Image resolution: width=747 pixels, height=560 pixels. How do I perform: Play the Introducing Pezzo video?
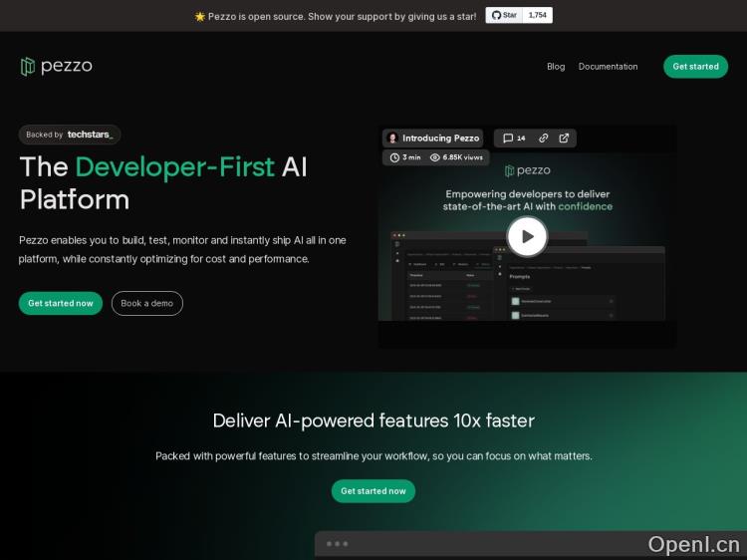click(527, 236)
